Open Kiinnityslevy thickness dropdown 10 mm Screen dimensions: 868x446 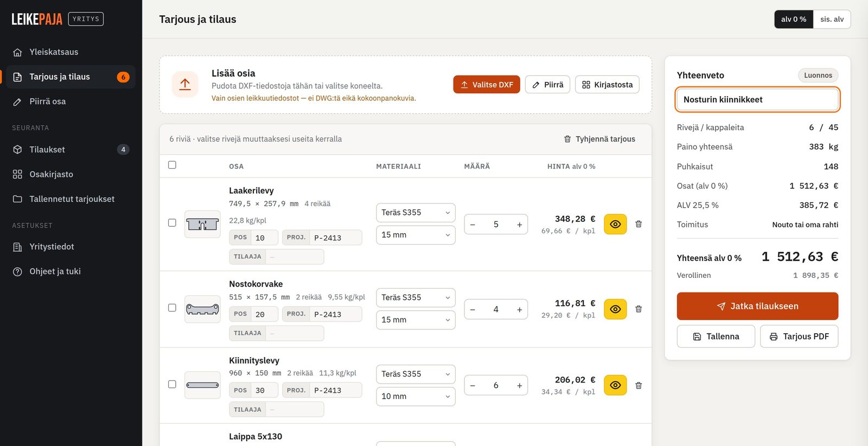[416, 397]
